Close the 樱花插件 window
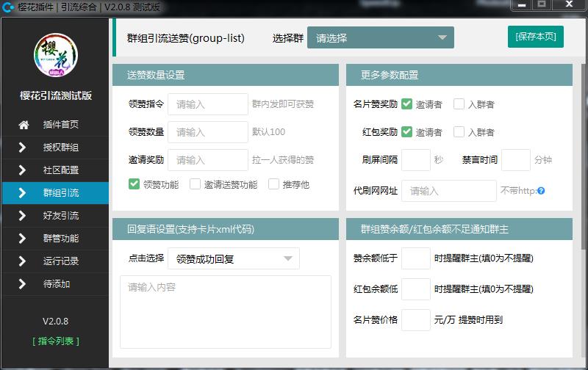 tap(569, 4)
